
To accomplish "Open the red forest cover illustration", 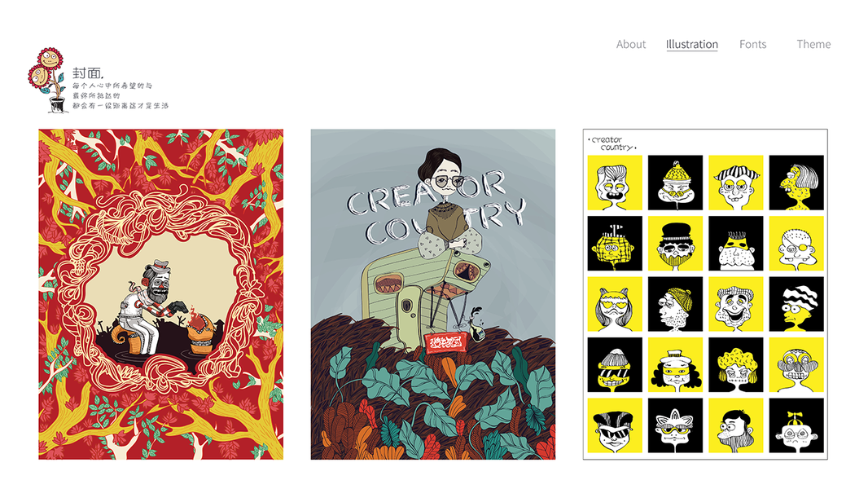I will 160,294.
